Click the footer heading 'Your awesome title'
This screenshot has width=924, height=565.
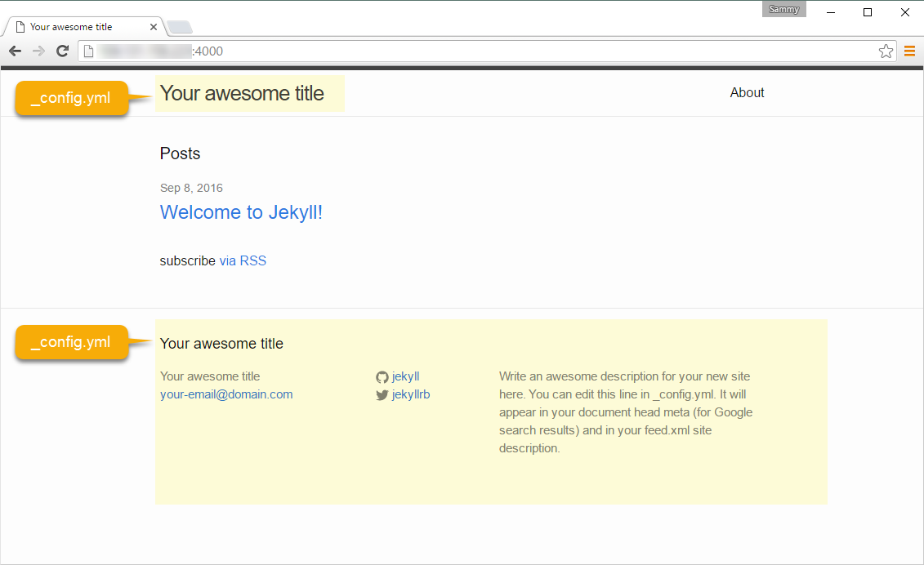(x=221, y=344)
